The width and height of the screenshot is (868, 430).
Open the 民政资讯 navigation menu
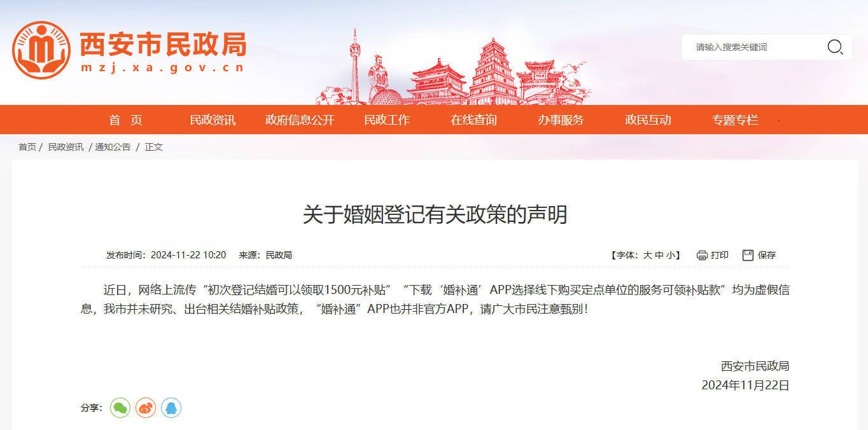(213, 120)
